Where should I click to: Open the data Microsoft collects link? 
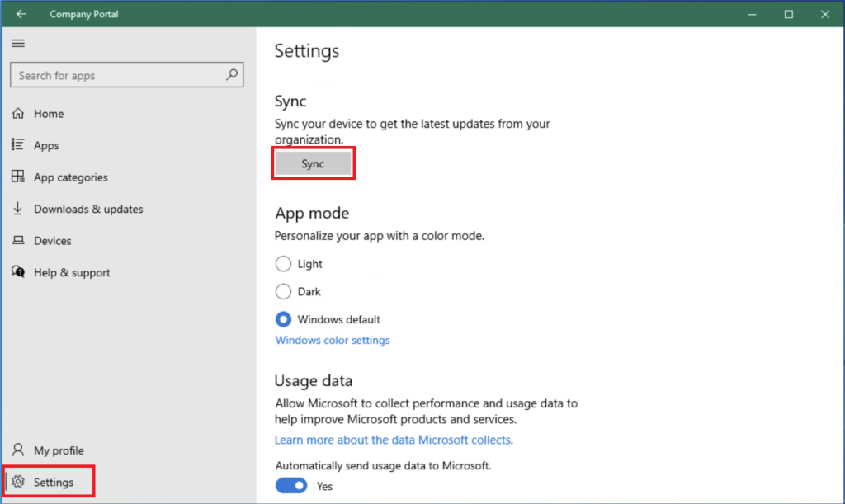point(394,440)
